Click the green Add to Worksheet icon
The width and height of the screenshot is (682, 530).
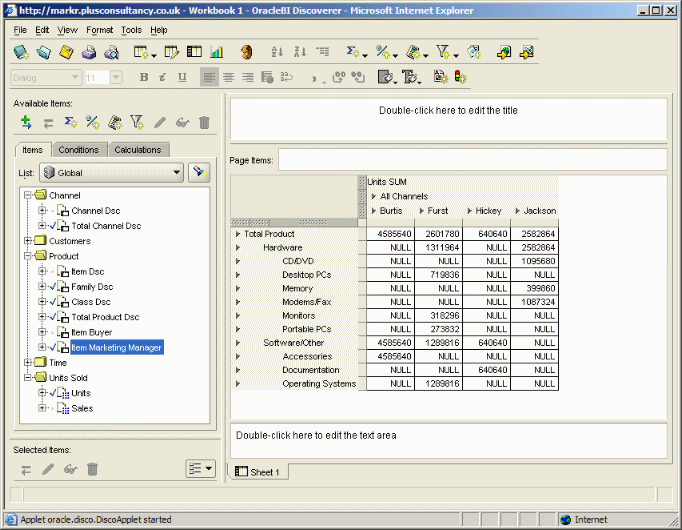pos(27,123)
